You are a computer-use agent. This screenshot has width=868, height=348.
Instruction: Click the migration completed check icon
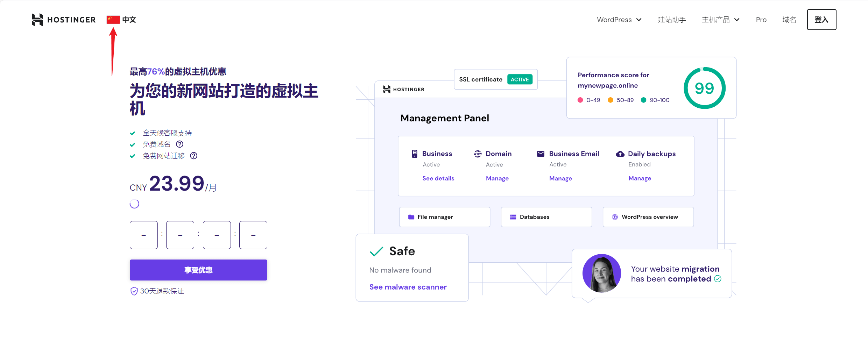718,279
